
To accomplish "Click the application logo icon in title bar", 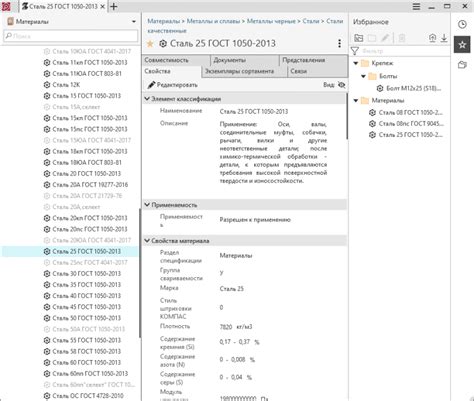I will coord(6,6).
